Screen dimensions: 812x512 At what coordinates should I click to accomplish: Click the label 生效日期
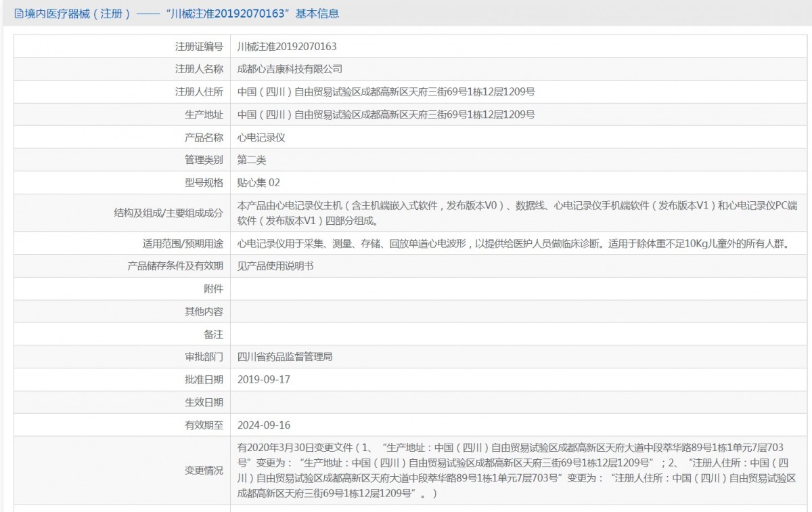(x=204, y=403)
